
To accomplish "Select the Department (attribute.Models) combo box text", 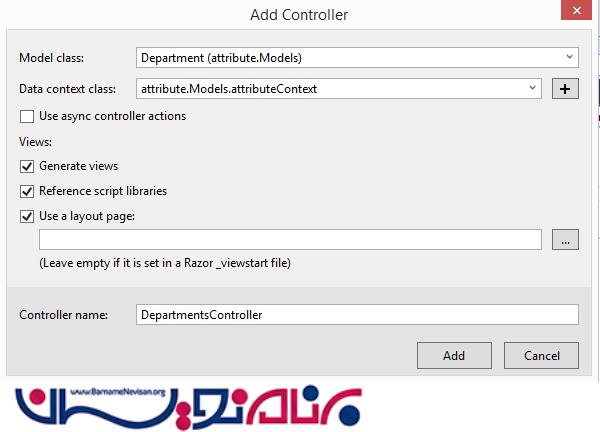I will pyautogui.click(x=221, y=58).
